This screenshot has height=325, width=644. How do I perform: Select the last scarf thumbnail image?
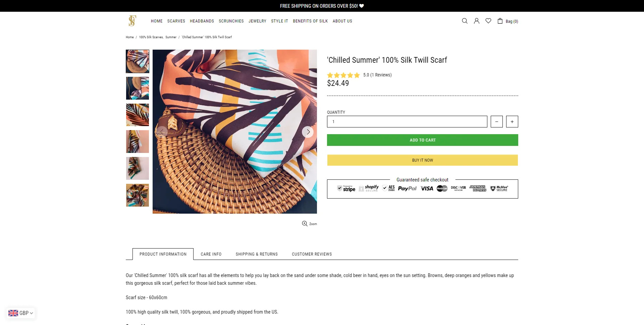(138, 195)
